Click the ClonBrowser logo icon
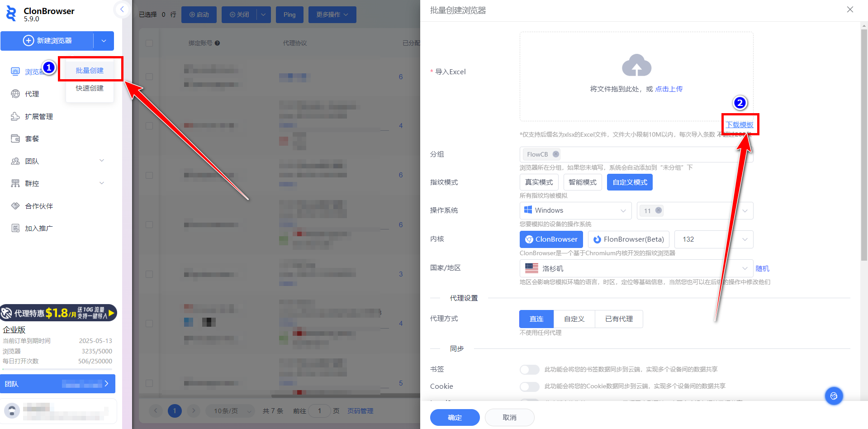The width and height of the screenshot is (868, 429). [11, 14]
